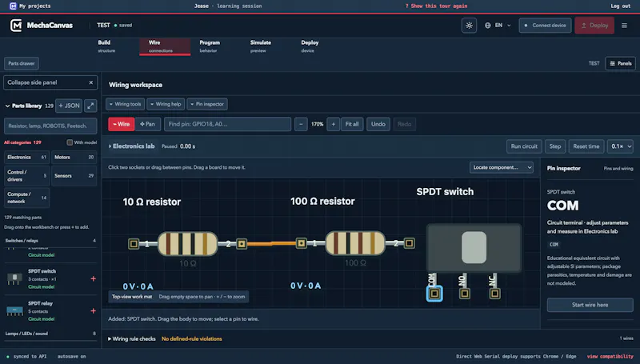The image size is (640, 364).
Task: Click pin 2 of the 100 Ω resistor
Action: tap(410, 243)
